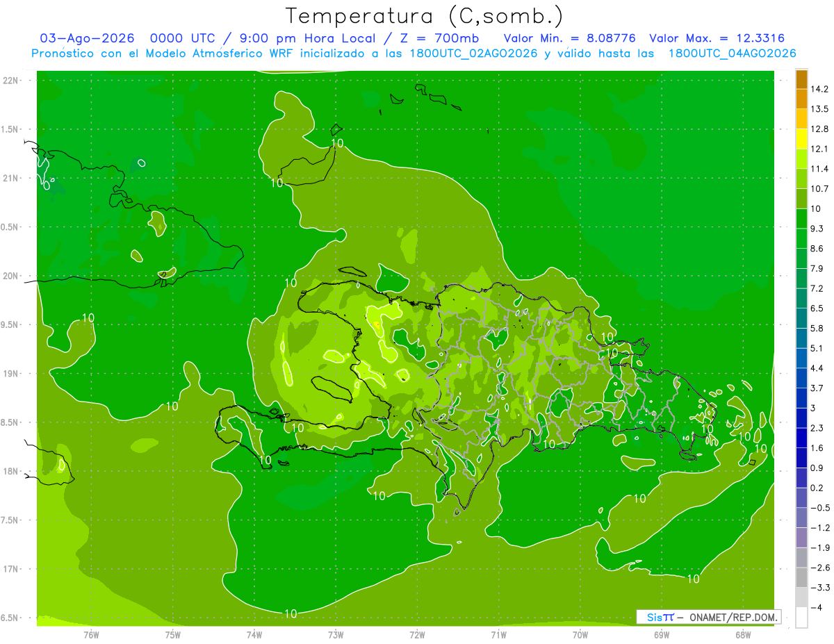This screenshot has width=834, height=644.
Task: Click the "69W" longitude axis label
Action: click(661, 634)
